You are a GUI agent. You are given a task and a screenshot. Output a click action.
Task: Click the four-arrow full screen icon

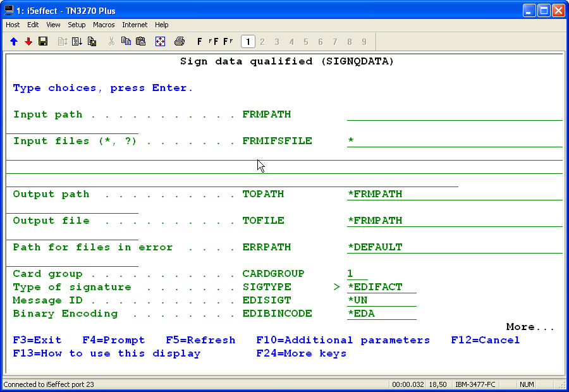160,42
